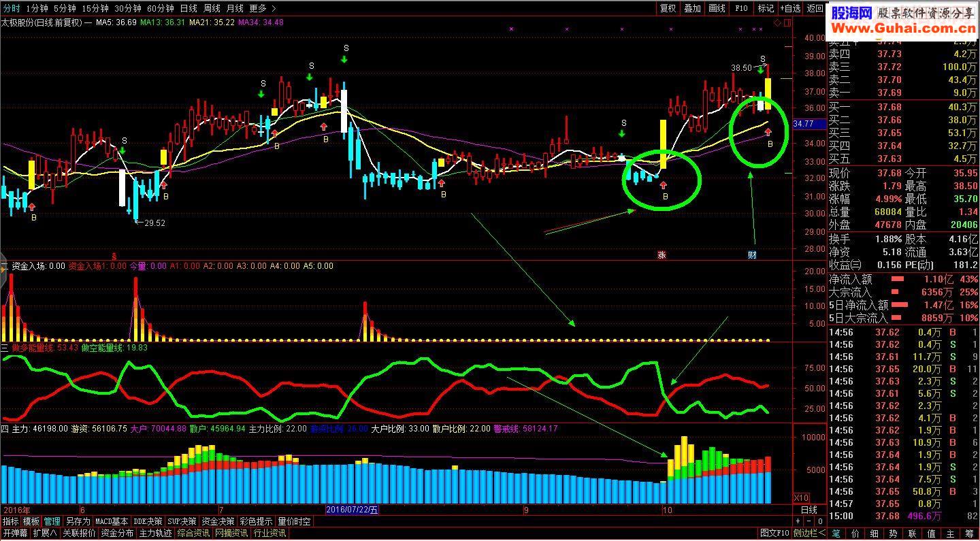Select the 势 trend tab
Viewport: 980px width, 541px height.
894,534
